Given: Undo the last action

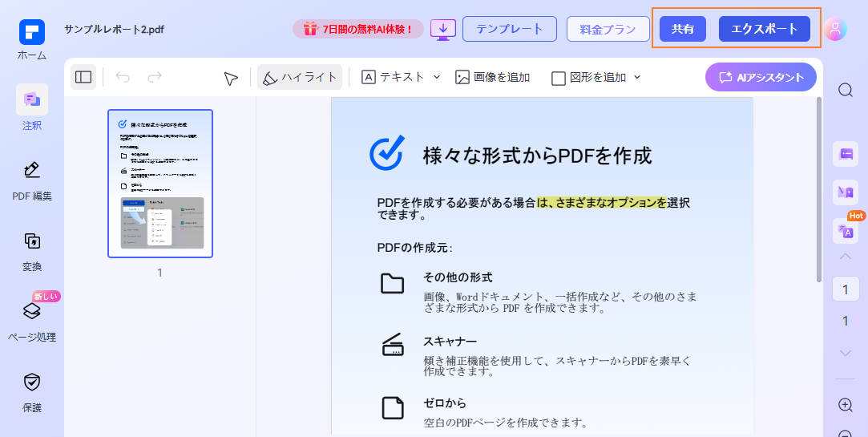Looking at the screenshot, I should (123, 77).
